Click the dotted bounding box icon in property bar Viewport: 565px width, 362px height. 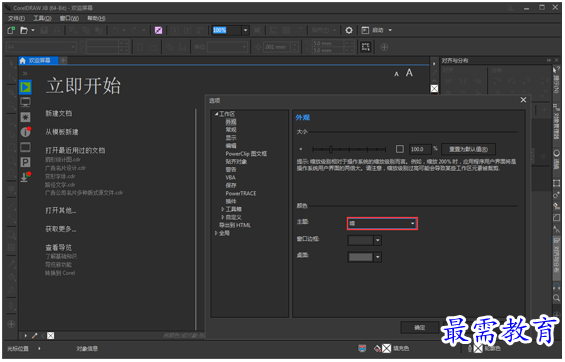365,47
